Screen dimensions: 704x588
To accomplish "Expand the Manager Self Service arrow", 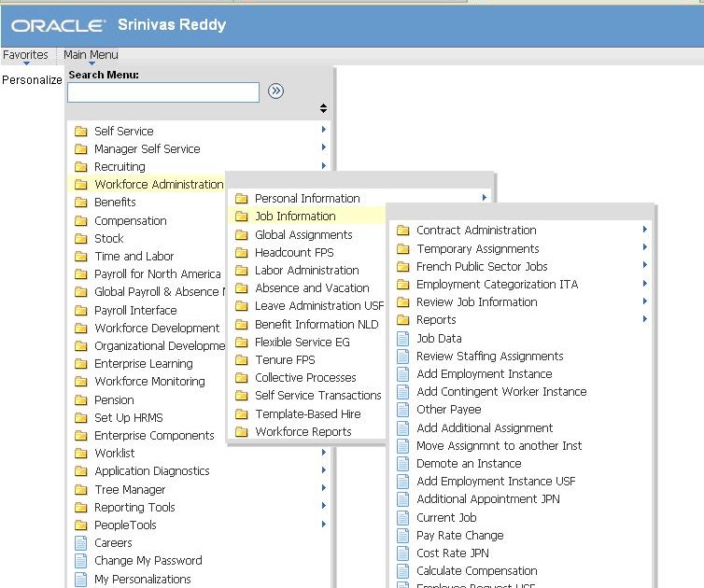I will point(324,147).
